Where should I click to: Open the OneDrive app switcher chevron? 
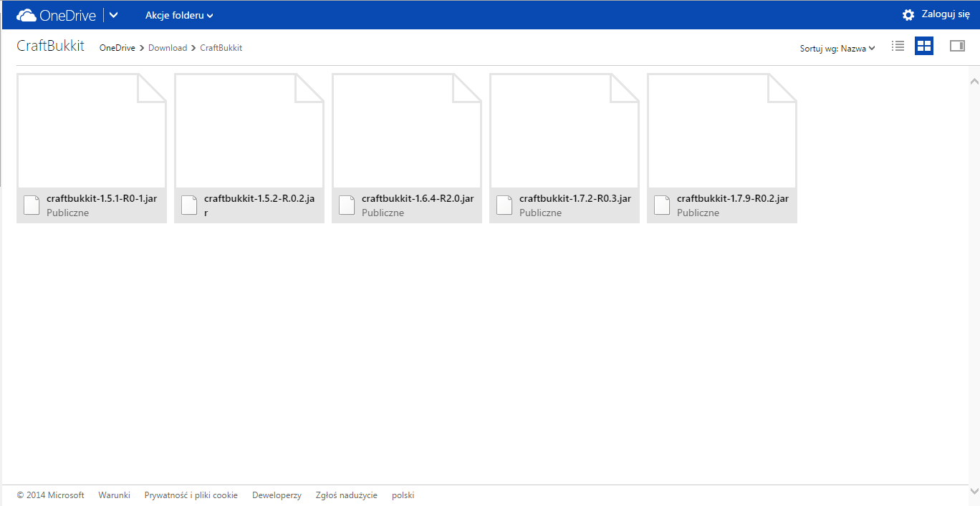coord(113,15)
